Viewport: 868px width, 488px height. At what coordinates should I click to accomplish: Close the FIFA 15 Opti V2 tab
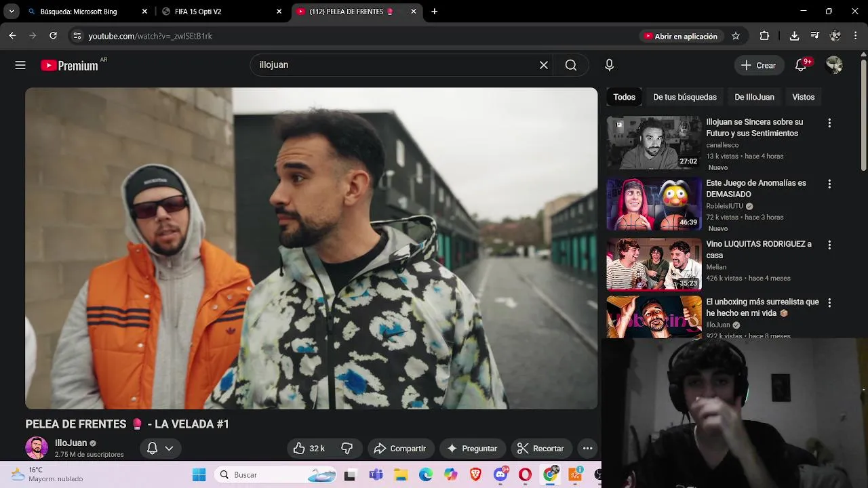point(279,12)
